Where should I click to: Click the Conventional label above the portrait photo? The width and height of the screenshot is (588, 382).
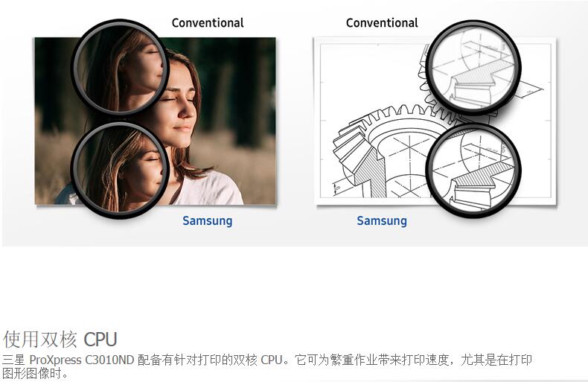click(x=208, y=23)
